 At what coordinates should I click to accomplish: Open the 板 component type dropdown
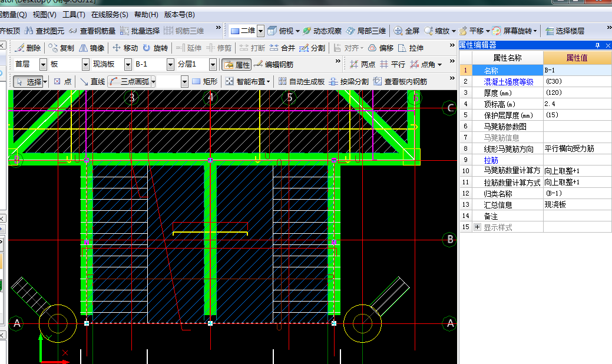[x=85, y=64]
